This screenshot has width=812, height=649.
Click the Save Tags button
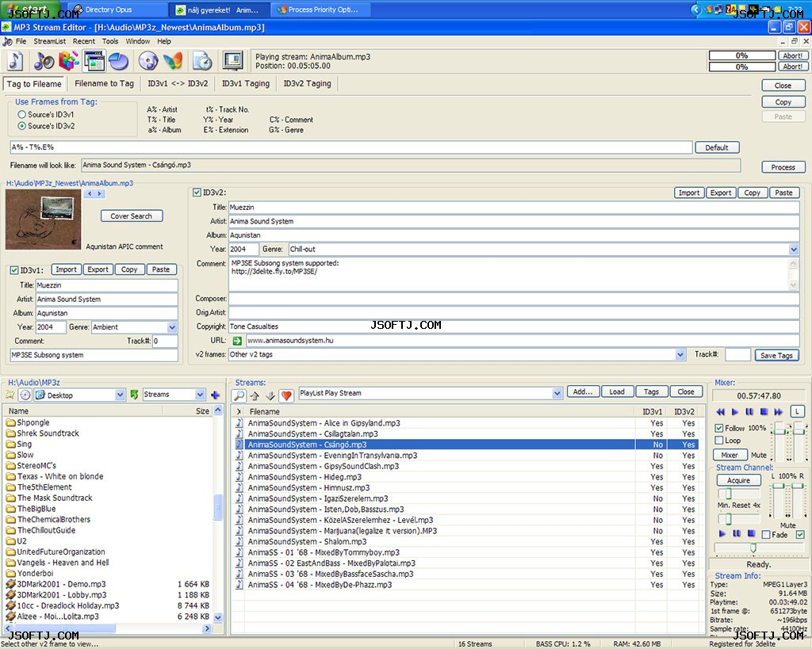pyautogui.click(x=777, y=355)
